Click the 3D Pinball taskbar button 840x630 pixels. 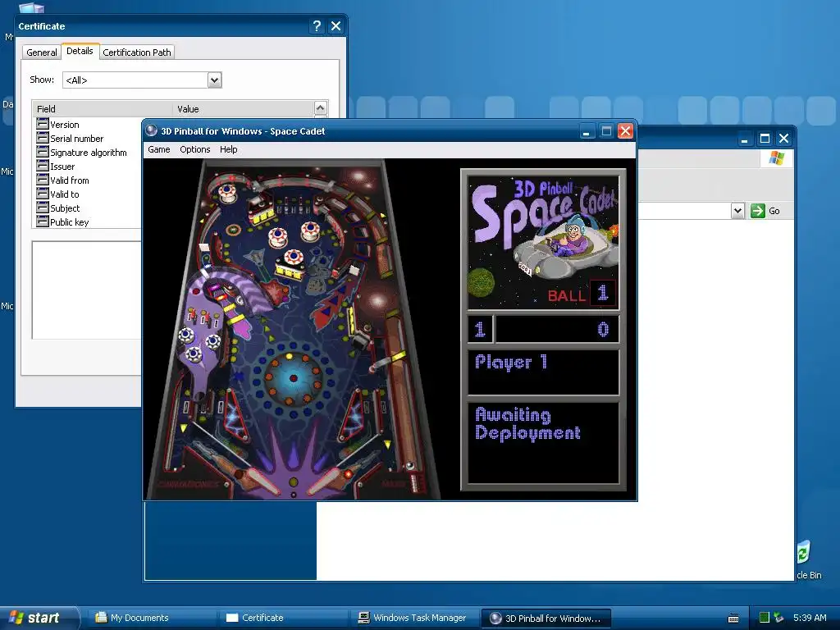546,619
